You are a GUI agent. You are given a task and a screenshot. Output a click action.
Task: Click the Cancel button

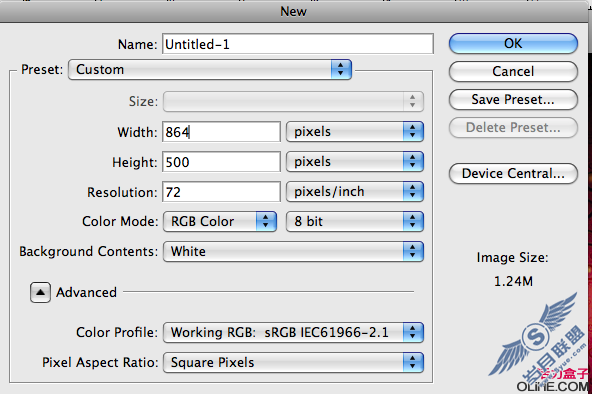pos(513,71)
